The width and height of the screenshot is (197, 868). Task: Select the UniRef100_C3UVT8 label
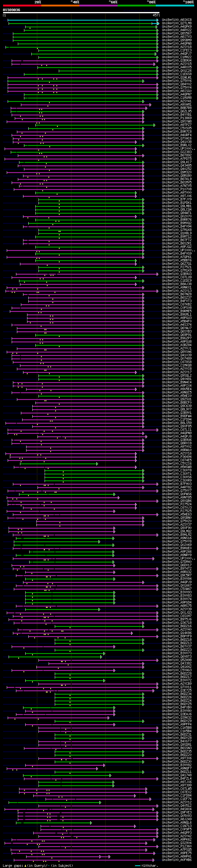tap(177, 470)
